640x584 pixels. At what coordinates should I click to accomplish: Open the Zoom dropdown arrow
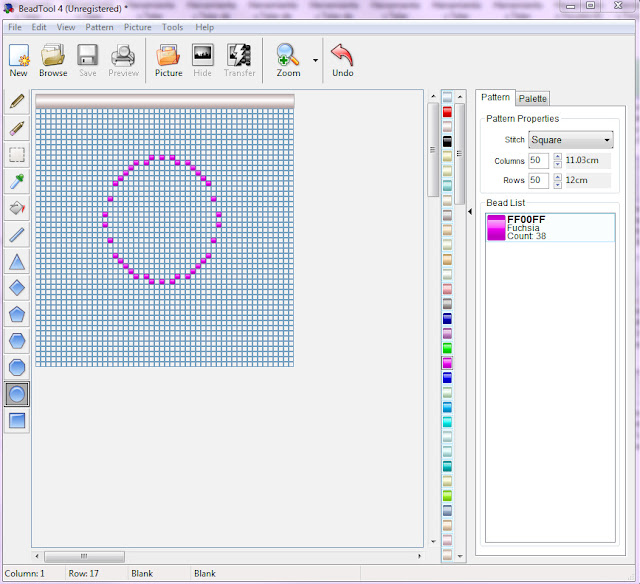point(315,60)
